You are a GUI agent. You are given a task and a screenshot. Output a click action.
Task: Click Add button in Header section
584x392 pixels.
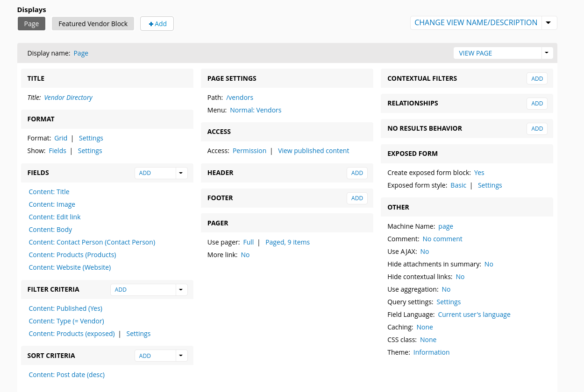click(357, 173)
